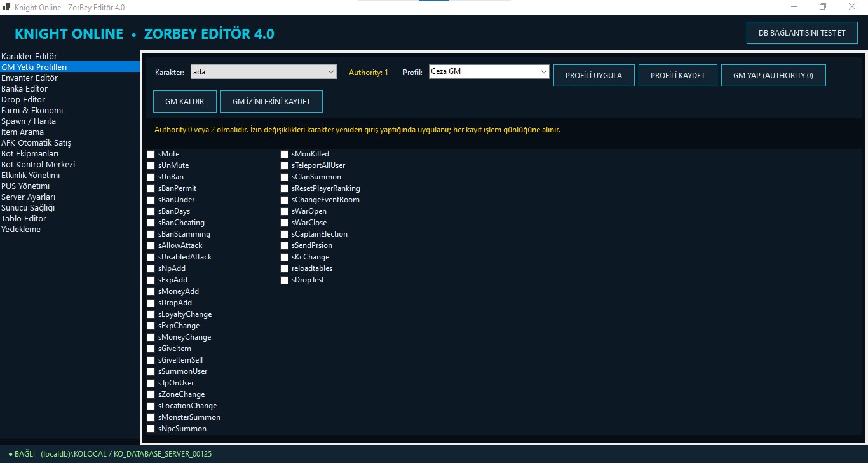Enable sZoneChange permission
The image size is (868, 463).
coord(151,394)
